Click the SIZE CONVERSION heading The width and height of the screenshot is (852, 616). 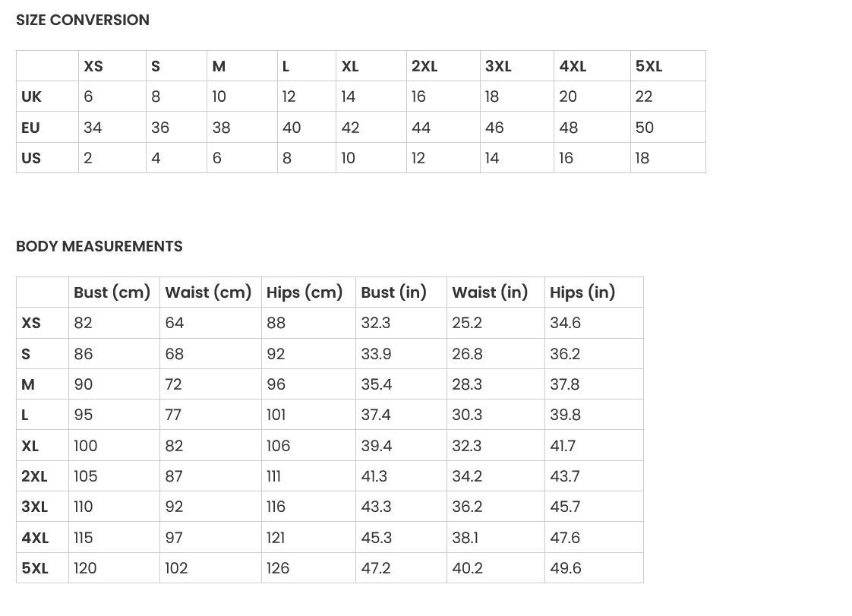click(x=83, y=20)
